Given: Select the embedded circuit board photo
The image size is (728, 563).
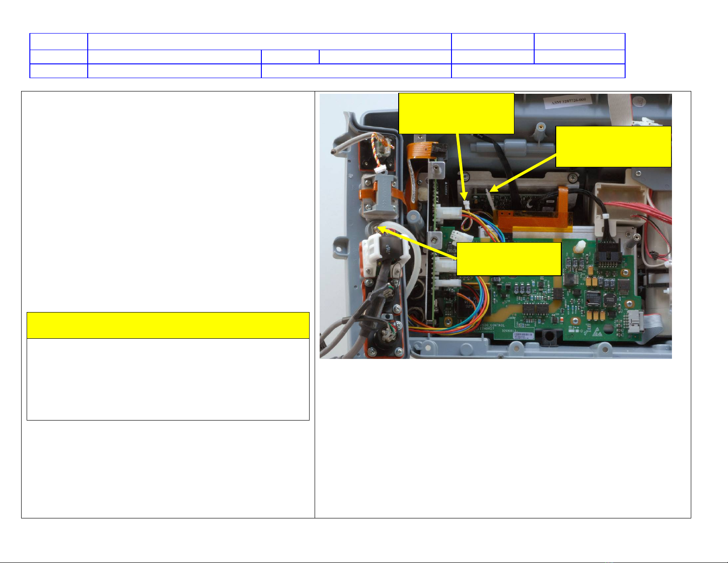Looking at the screenshot, I should coord(496,226).
